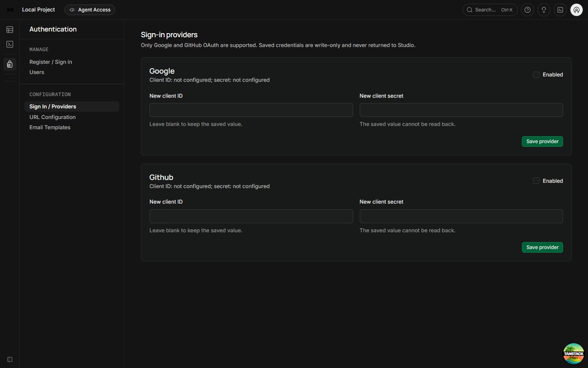Open the top-right terminal console icon
This screenshot has width=588, height=368.
560,10
